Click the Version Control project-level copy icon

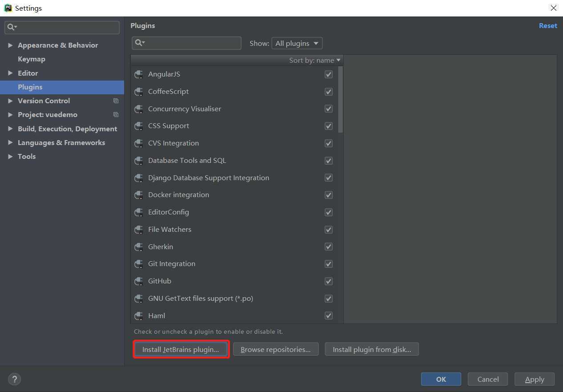pos(116,101)
